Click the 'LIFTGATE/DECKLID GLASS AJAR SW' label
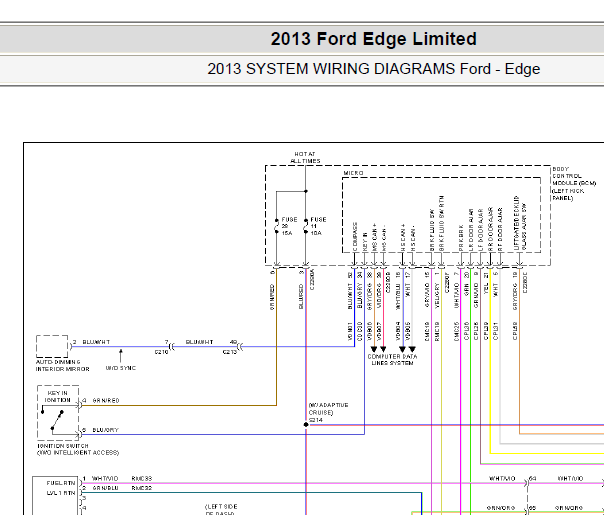Image resolution: width=604 pixels, height=515 pixels. pos(520,223)
